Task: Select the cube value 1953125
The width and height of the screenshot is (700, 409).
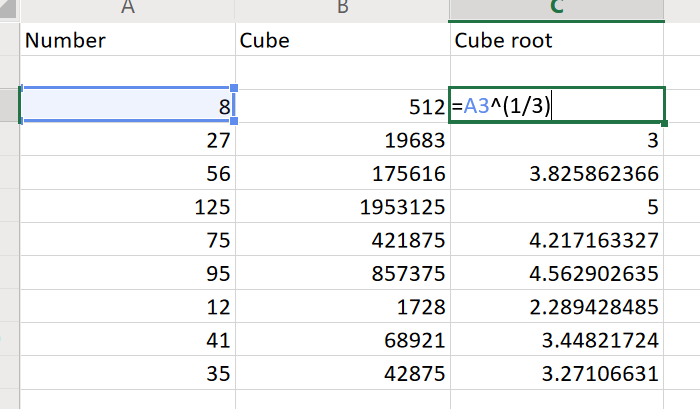Action: [x=342, y=208]
